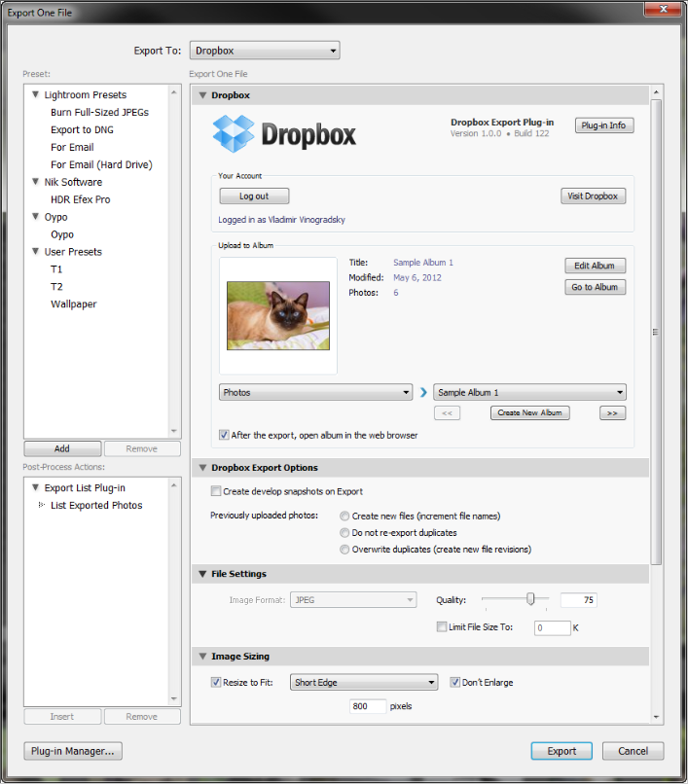
Task: Click the next album button (>>)
Action: tap(612, 413)
